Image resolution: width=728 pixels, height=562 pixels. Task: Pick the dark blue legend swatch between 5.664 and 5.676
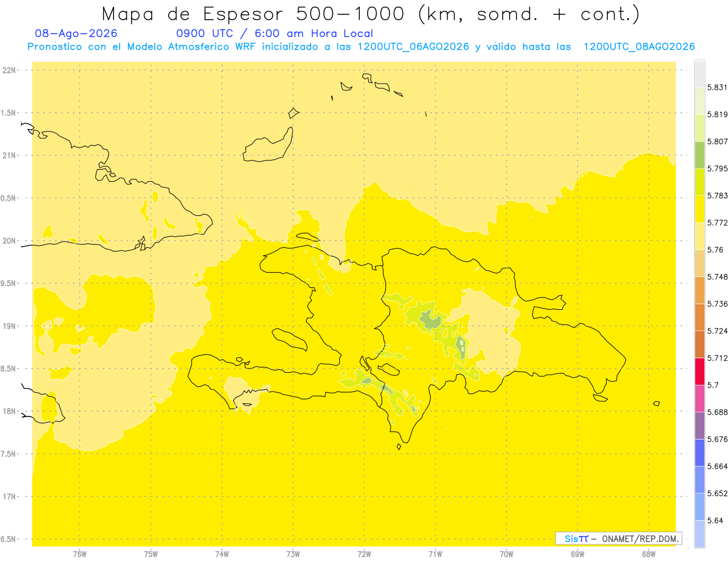[x=699, y=453]
